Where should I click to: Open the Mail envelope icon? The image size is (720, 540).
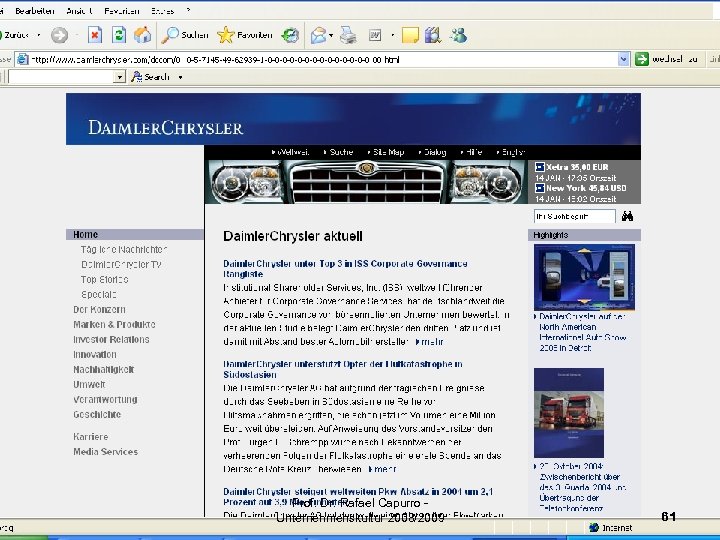318,35
